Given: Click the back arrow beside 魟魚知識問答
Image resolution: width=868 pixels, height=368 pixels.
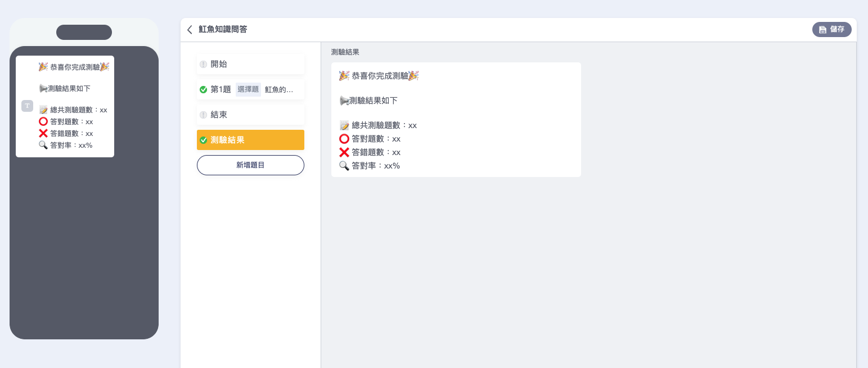Looking at the screenshot, I should pyautogui.click(x=190, y=30).
